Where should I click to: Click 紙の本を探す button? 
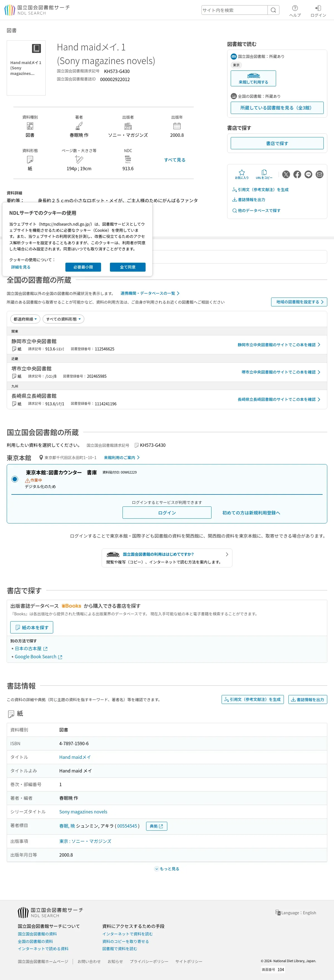click(x=31, y=627)
